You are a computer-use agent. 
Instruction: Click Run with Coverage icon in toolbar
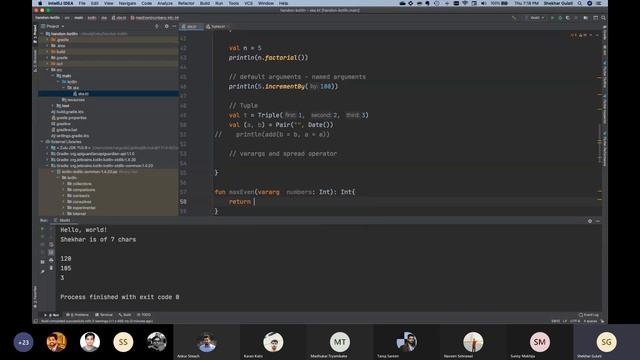pyautogui.click(x=568, y=18)
